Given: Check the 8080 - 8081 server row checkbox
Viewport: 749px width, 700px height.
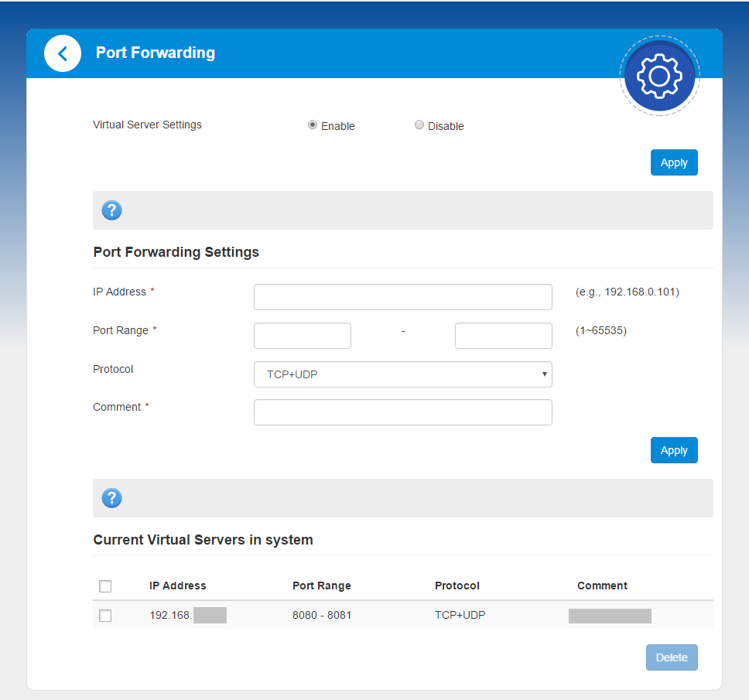Looking at the screenshot, I should (105, 616).
